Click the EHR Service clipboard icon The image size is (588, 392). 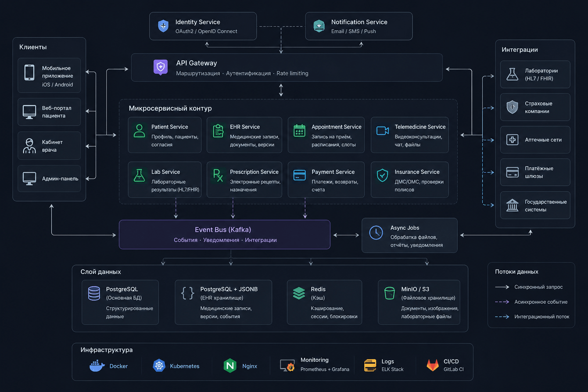click(x=218, y=131)
